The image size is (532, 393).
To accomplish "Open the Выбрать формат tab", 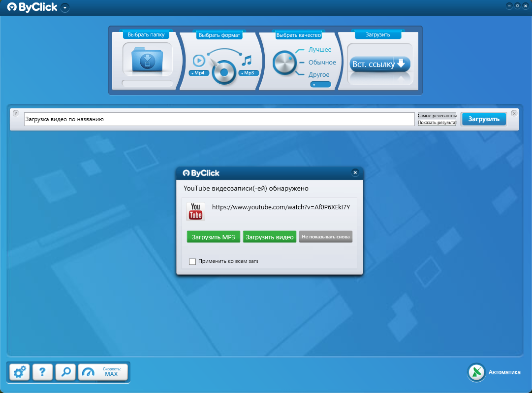I will click(219, 35).
